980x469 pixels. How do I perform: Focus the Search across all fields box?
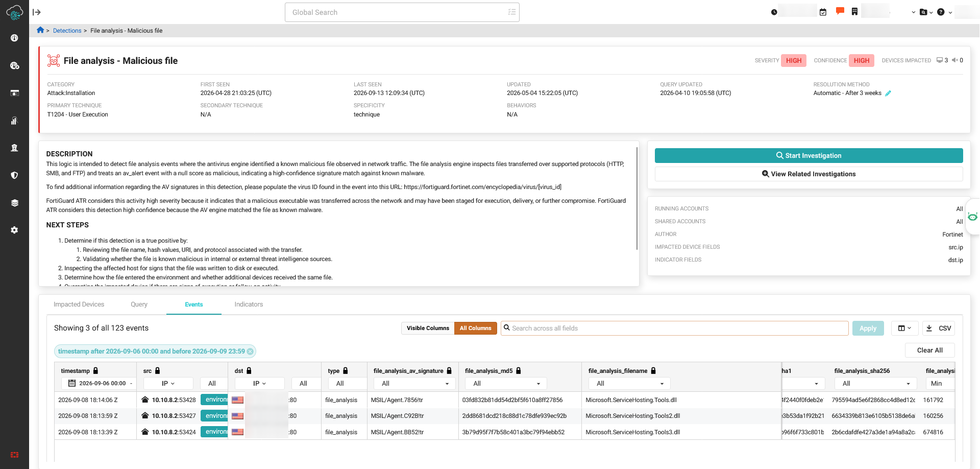(675, 329)
